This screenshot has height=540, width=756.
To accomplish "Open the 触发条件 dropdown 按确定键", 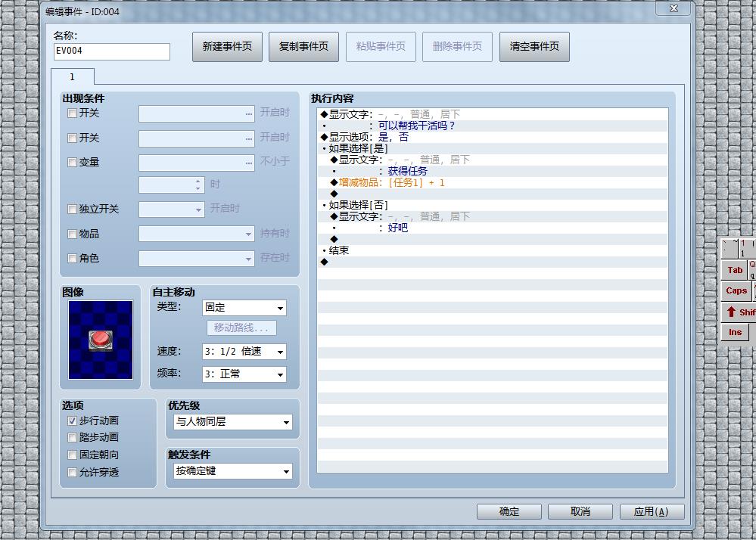I will [233, 471].
